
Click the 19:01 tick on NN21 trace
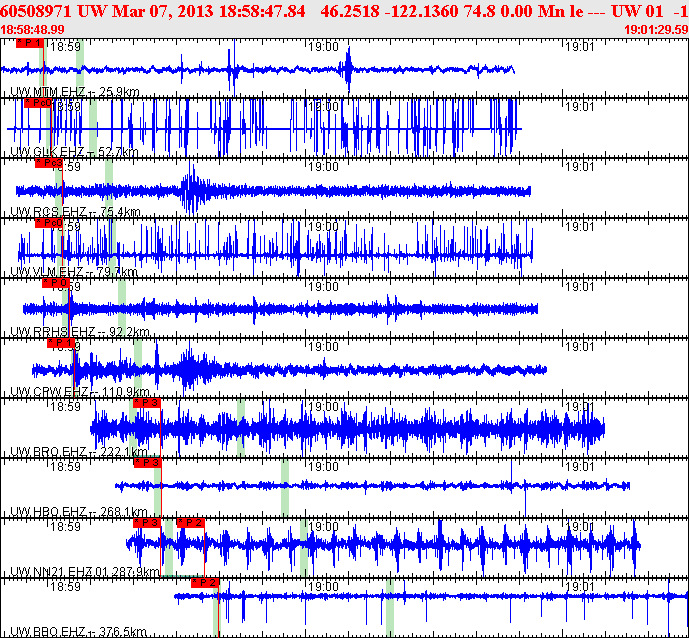pos(580,527)
